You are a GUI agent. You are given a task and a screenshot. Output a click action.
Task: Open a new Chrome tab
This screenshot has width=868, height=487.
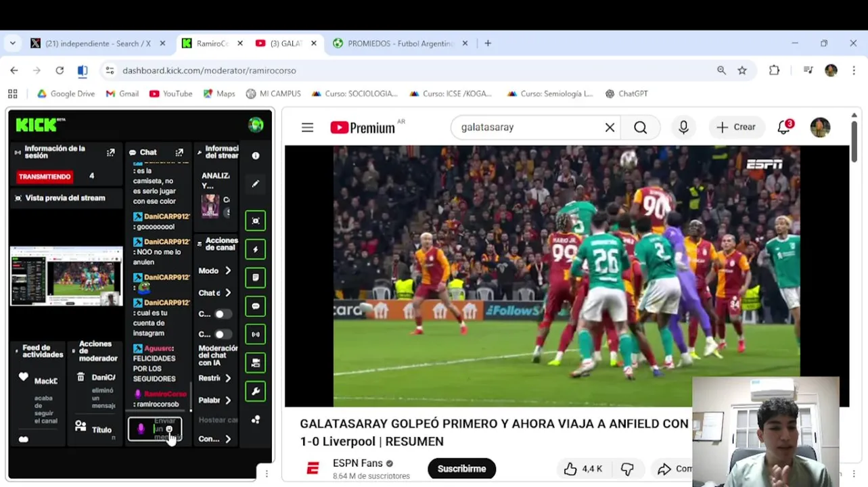[x=488, y=43]
